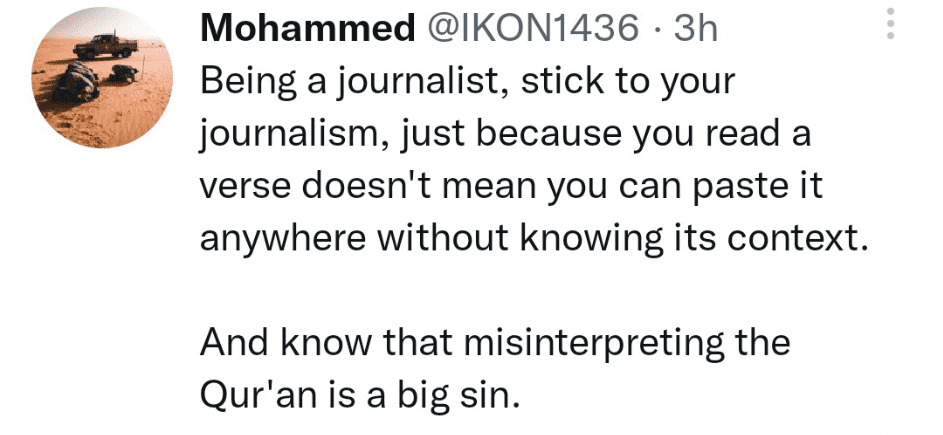This screenshot has width=943, height=435.
Task: Click the phrase "And know that"
Action: point(312,343)
